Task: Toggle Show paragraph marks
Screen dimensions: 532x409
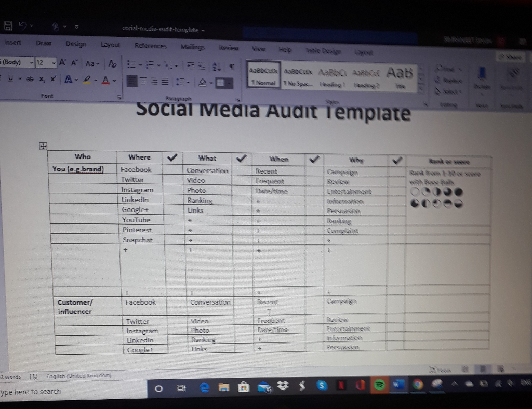Action: tap(232, 67)
